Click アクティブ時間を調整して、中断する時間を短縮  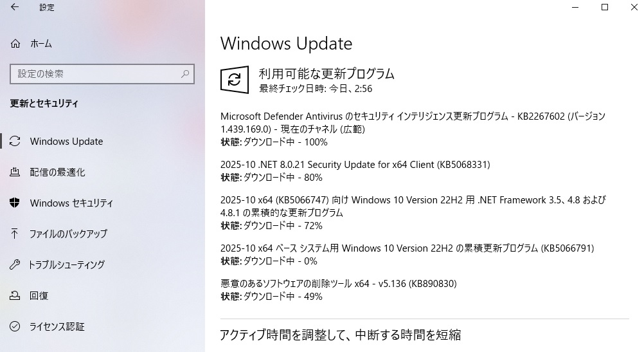click(x=341, y=335)
